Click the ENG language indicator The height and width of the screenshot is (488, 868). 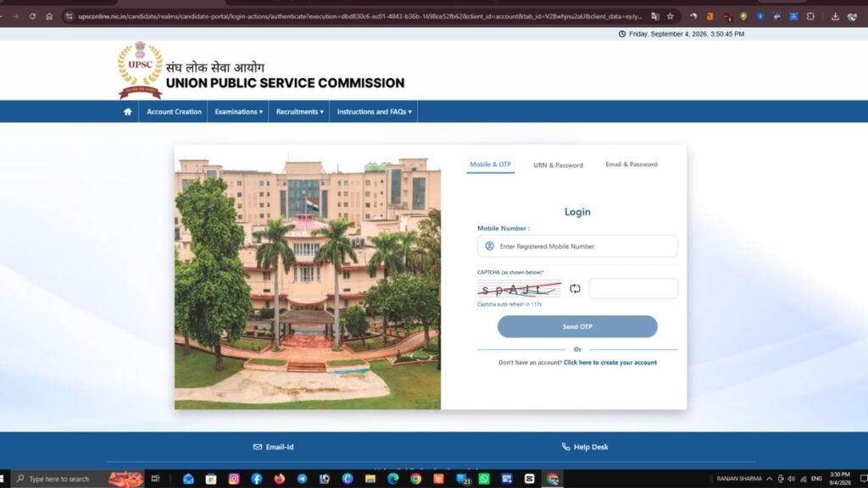(x=816, y=479)
